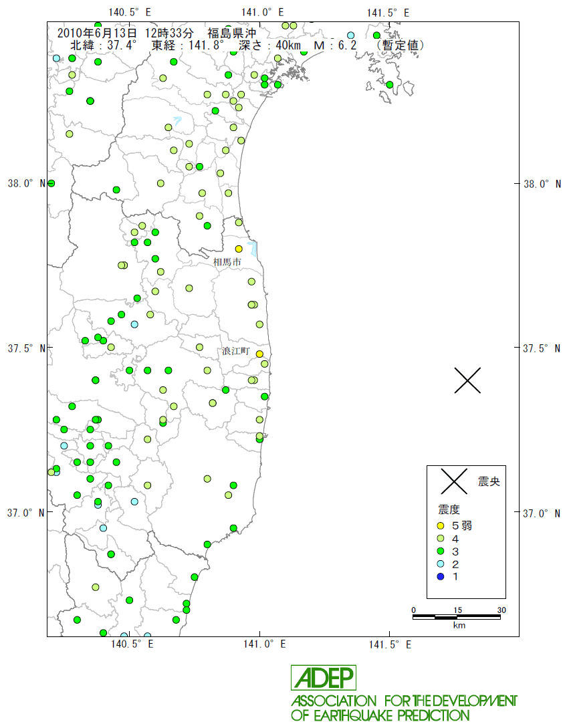Click the ADEP logo box
Screen dimensions: 567x728
click(x=324, y=678)
